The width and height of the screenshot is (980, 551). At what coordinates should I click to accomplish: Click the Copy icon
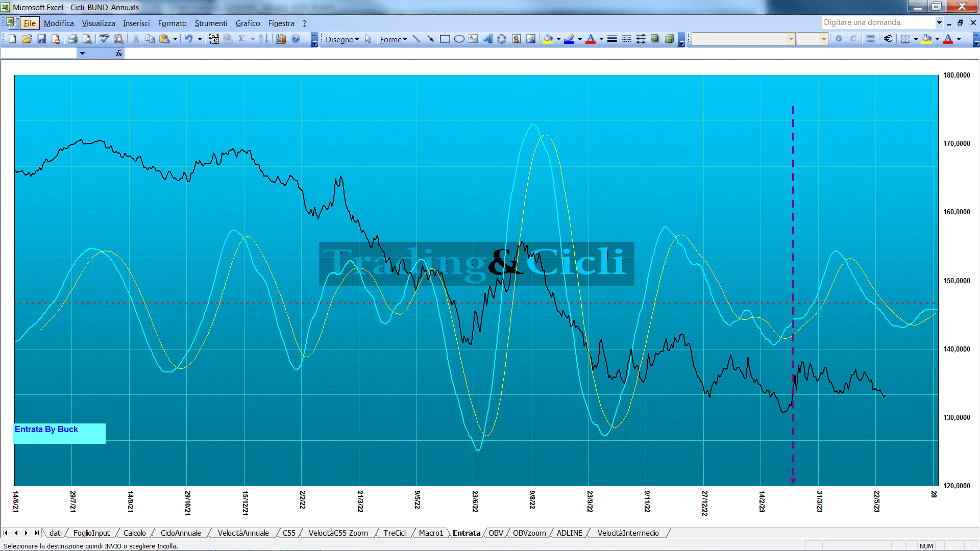[150, 39]
